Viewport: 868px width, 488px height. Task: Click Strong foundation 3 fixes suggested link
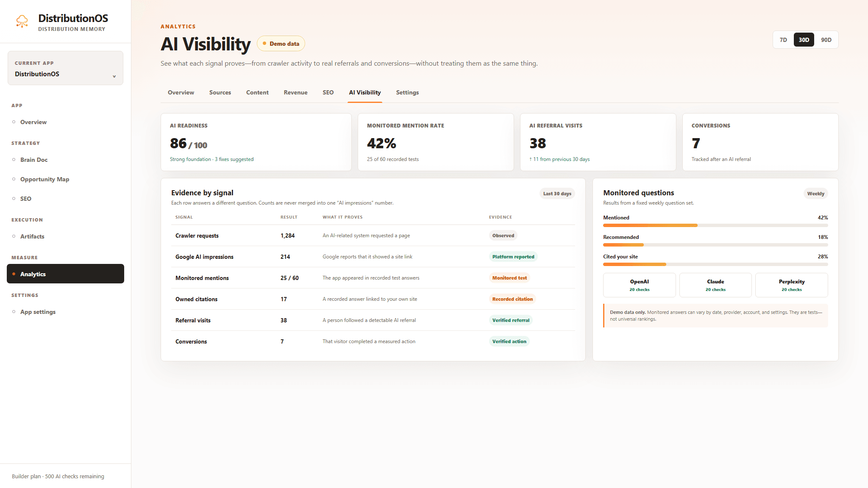[211, 159]
